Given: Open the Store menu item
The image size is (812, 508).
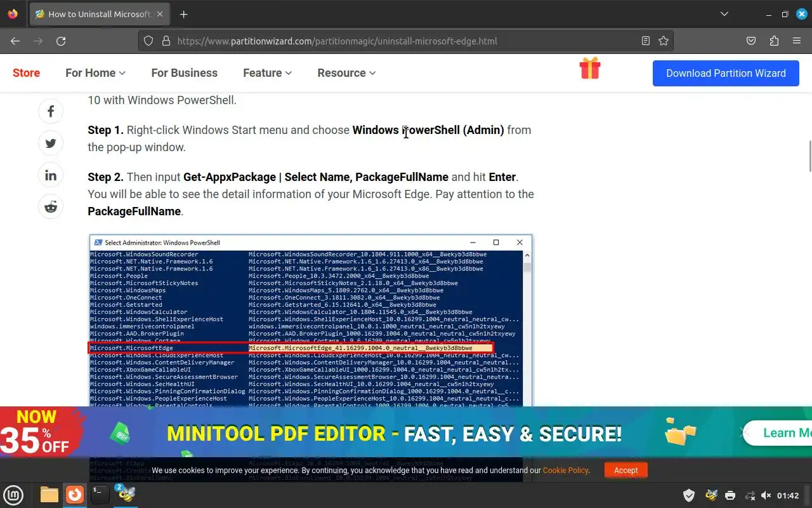Looking at the screenshot, I should (26, 73).
